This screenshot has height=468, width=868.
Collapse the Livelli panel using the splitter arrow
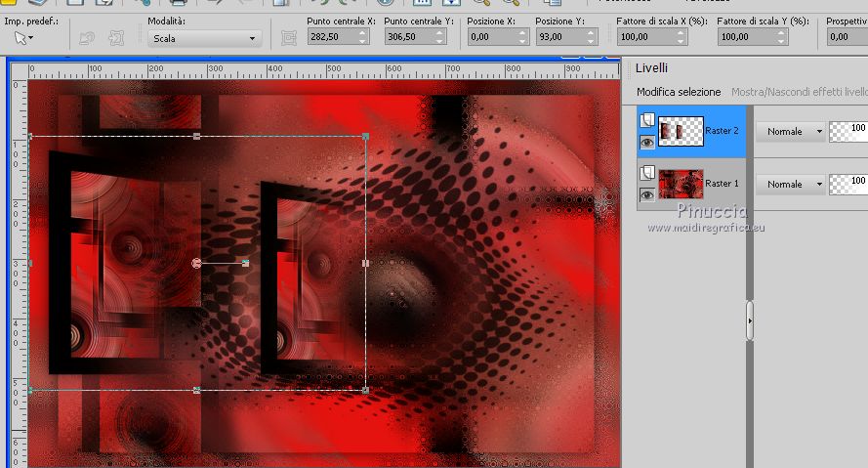(750, 319)
